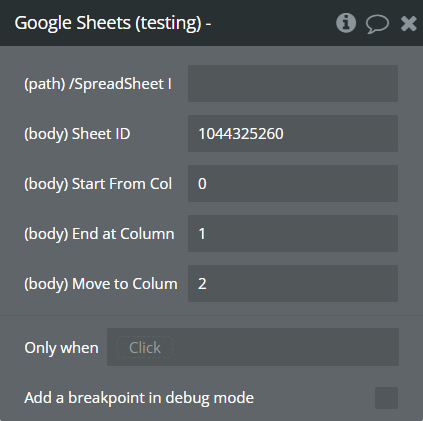Viewport: 423px width, 421px height.
Task: Click the '(body) Start From Col' label
Action: pos(98,184)
